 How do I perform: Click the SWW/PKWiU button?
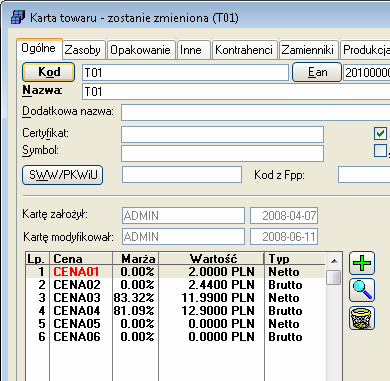coord(63,175)
